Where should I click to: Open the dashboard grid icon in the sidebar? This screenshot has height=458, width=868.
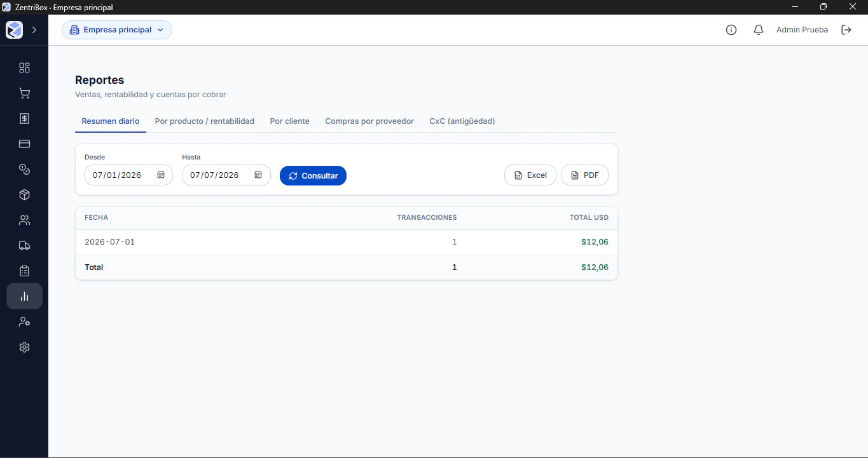coord(24,68)
